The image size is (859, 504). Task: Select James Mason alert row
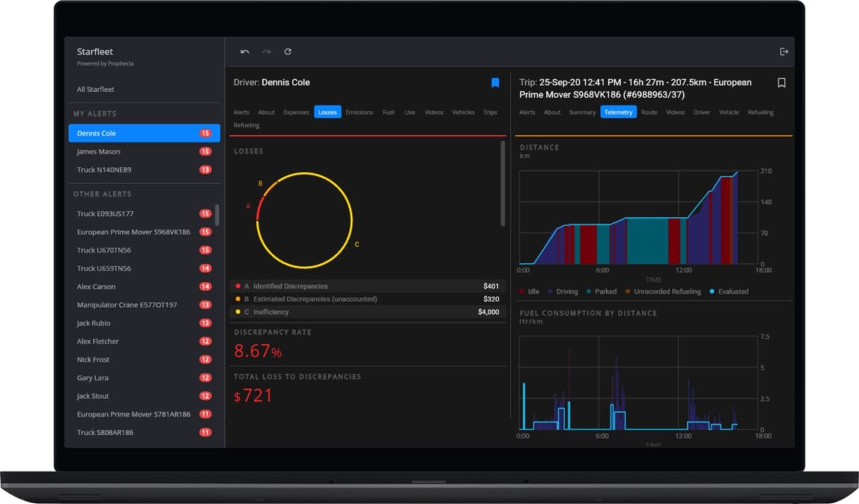click(x=144, y=152)
